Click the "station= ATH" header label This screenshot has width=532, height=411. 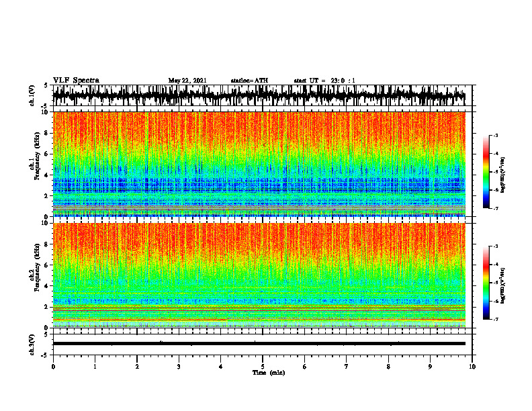pos(249,81)
